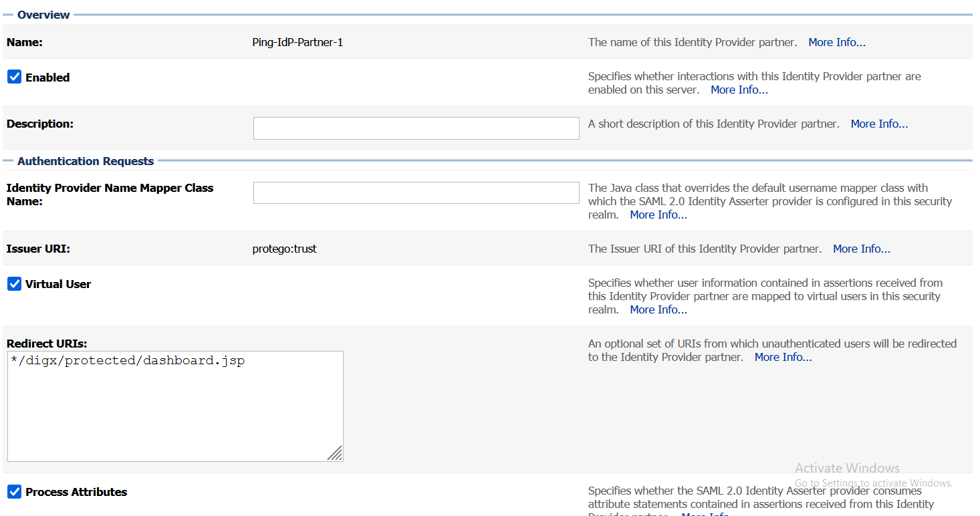The width and height of the screenshot is (980, 516).
Task: Open More Info for the Name Mapper Class
Action: (658, 215)
